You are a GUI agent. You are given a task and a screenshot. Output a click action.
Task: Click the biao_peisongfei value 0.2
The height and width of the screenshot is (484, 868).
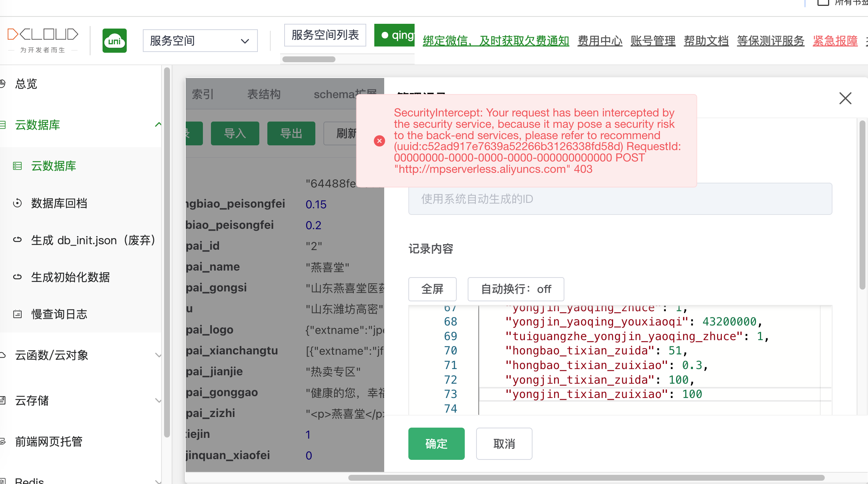coord(314,225)
